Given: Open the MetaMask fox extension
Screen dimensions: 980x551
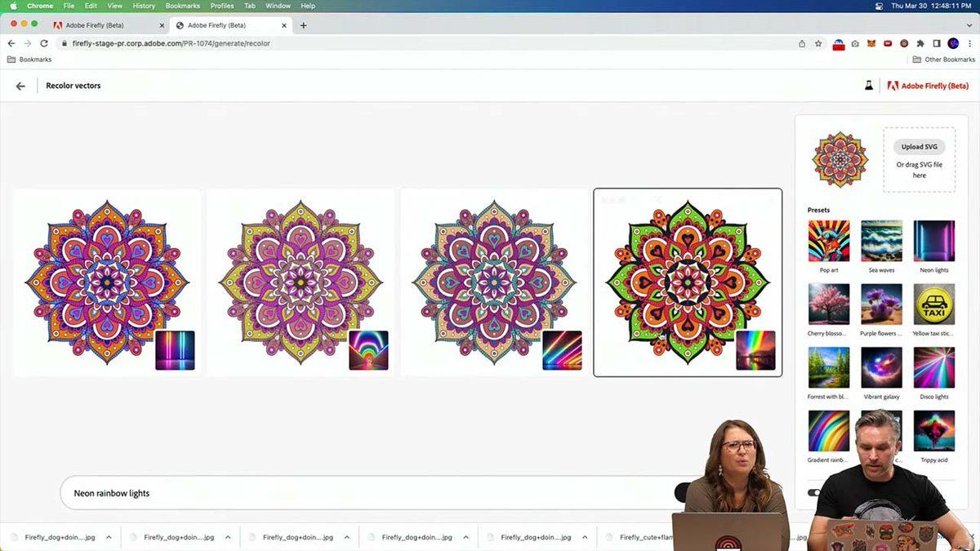Looking at the screenshot, I should pyautogui.click(x=871, y=43).
